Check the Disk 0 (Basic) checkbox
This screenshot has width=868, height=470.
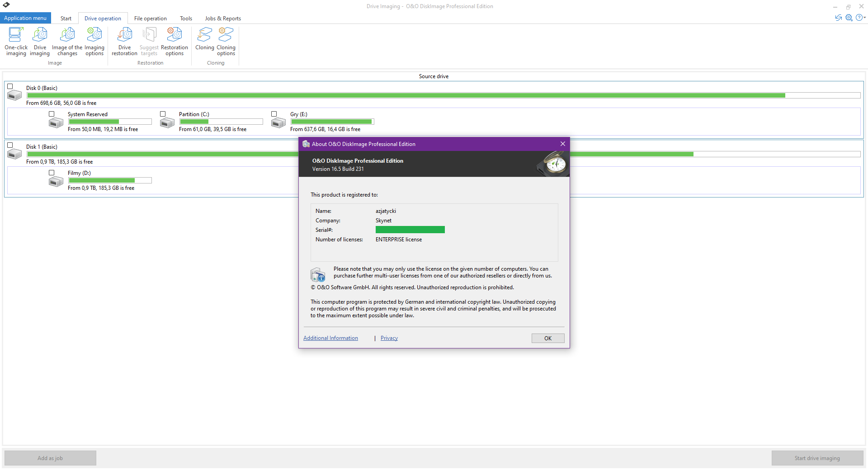pyautogui.click(x=10, y=86)
